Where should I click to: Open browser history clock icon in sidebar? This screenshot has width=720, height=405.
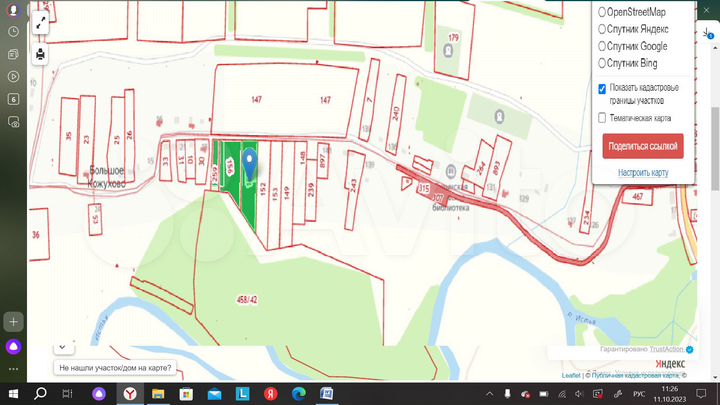tap(14, 31)
